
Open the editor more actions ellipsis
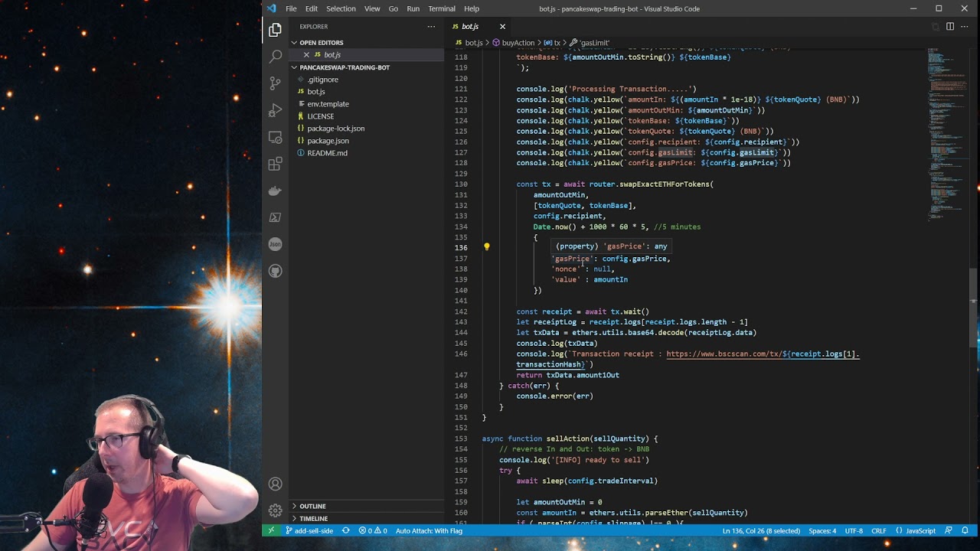coord(965,27)
